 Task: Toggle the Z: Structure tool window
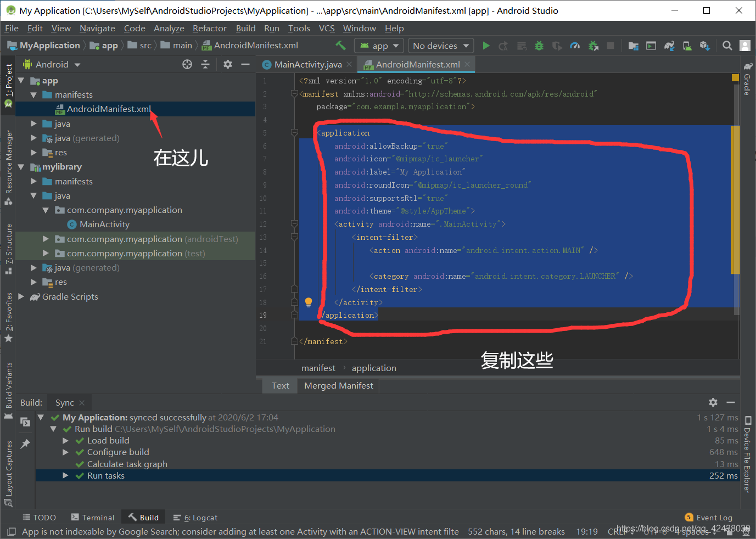pyautogui.click(x=9, y=248)
